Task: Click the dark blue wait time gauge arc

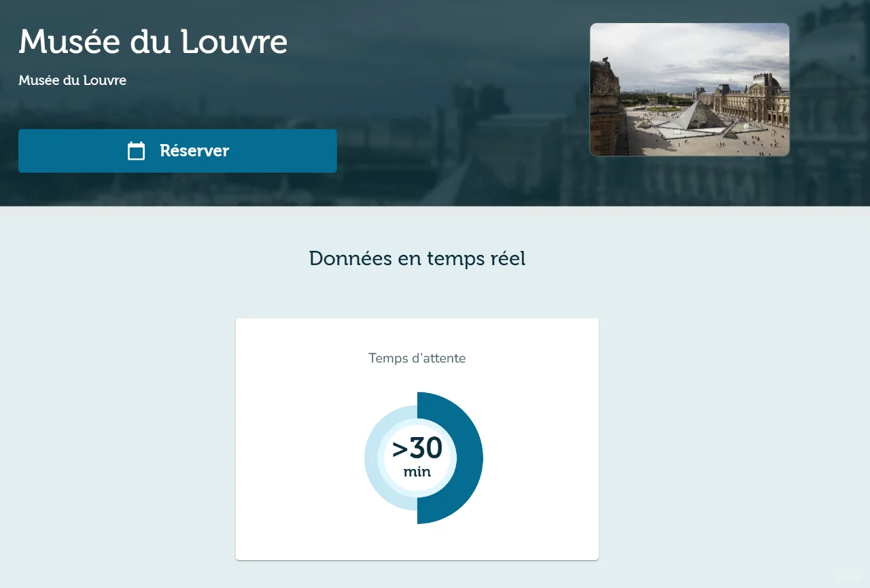Action: 470,458
